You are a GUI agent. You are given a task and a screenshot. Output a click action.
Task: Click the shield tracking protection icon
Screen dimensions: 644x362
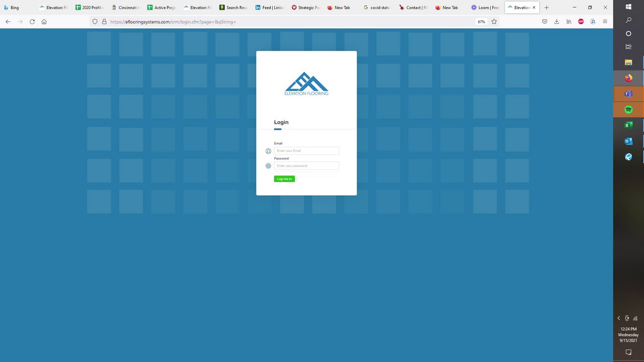coord(95,22)
